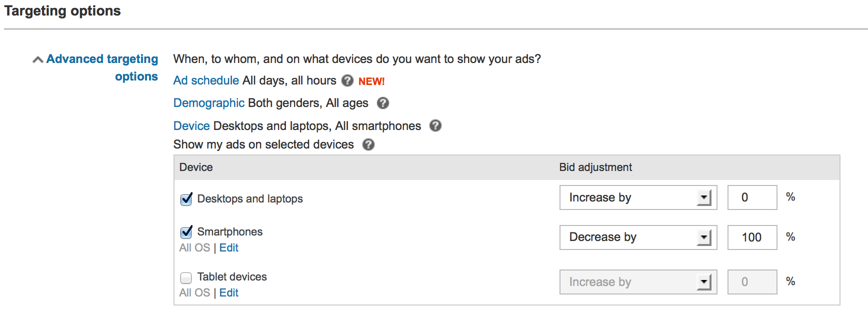
Task: Click help icon beside Demographic settings
Action: (x=383, y=103)
